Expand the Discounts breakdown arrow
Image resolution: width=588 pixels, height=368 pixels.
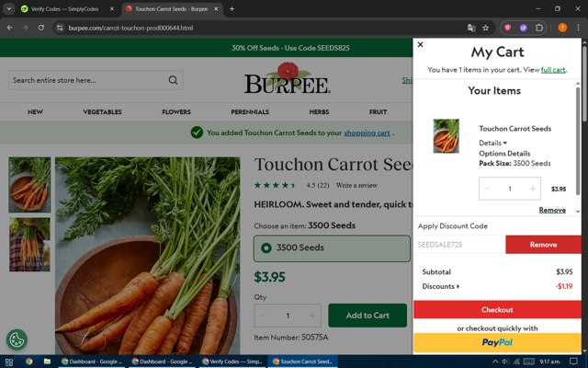pos(458,286)
